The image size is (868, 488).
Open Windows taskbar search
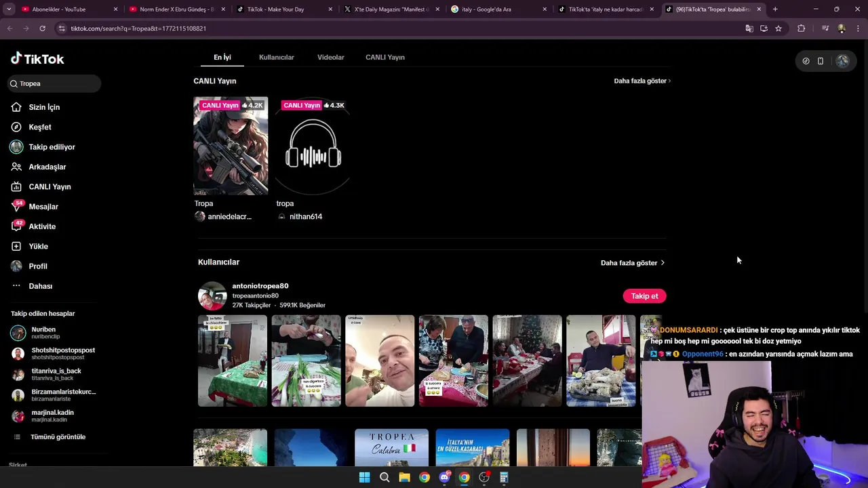click(384, 478)
